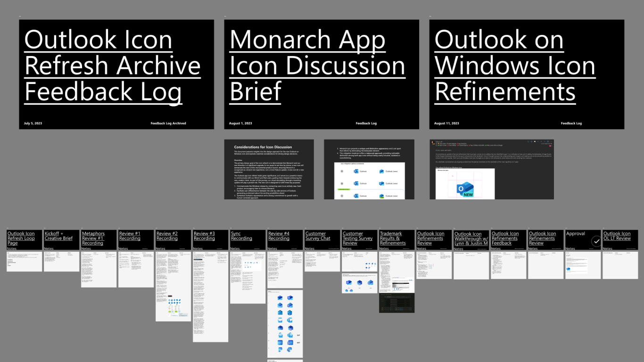
Task: Open Outlook Icon Refresh Loop Page title
Action: tap(21, 238)
